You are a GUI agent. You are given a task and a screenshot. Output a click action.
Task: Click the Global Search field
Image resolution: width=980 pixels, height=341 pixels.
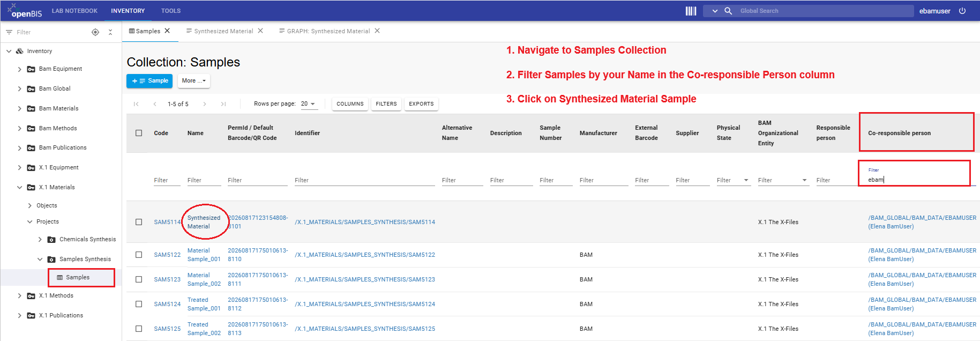(x=825, y=11)
